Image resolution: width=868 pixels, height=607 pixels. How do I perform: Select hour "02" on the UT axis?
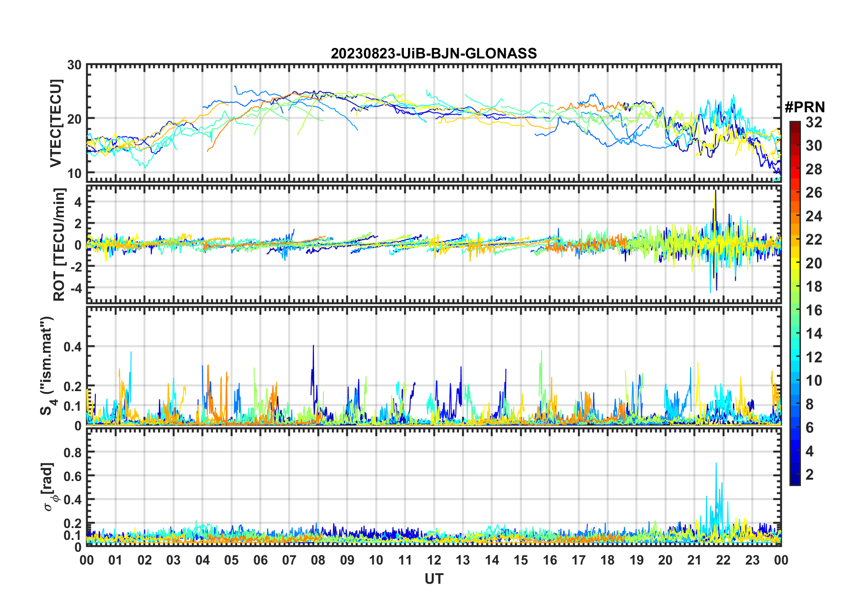[145, 560]
